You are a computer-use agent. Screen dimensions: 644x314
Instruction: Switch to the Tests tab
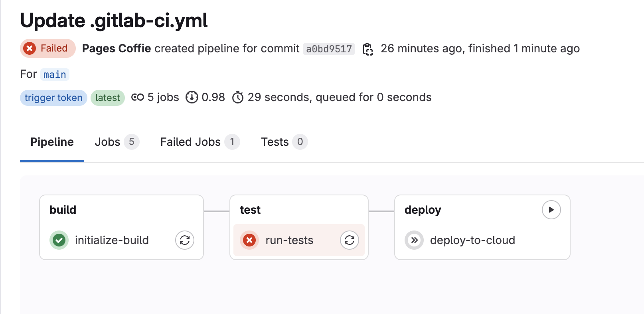(x=275, y=142)
